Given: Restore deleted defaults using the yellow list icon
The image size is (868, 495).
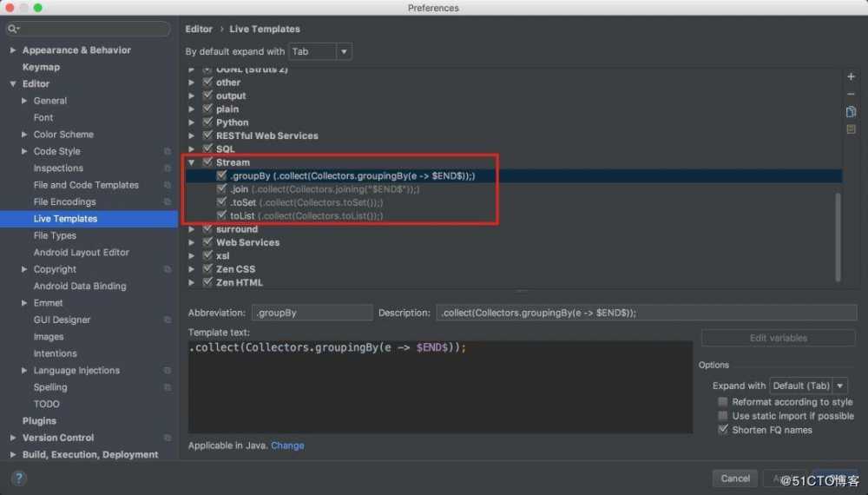Looking at the screenshot, I should [x=851, y=129].
